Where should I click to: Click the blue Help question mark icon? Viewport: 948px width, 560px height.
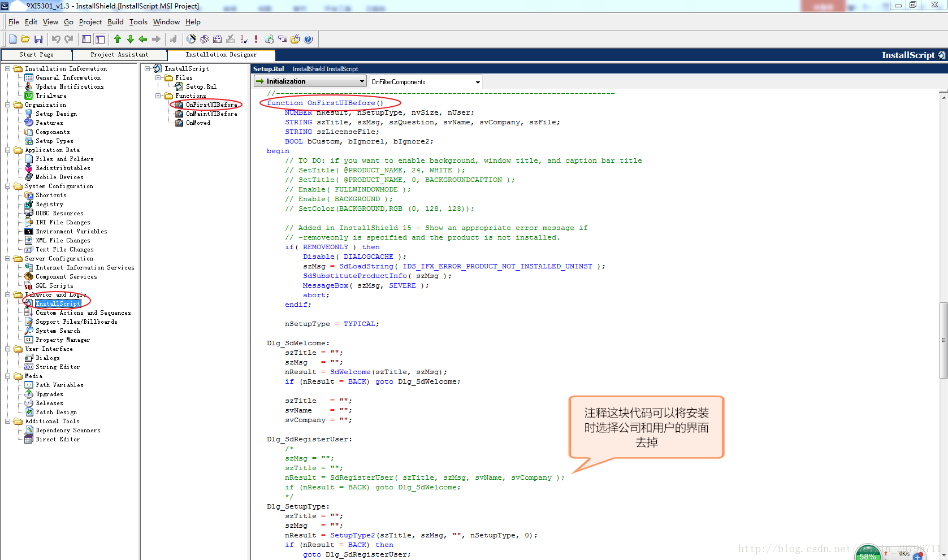tap(308, 39)
